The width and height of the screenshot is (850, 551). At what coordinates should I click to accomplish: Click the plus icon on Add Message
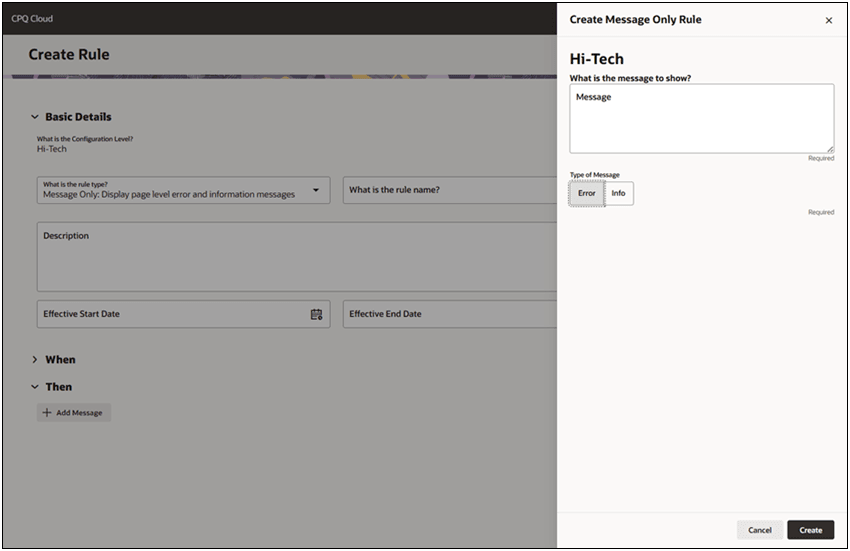click(47, 413)
